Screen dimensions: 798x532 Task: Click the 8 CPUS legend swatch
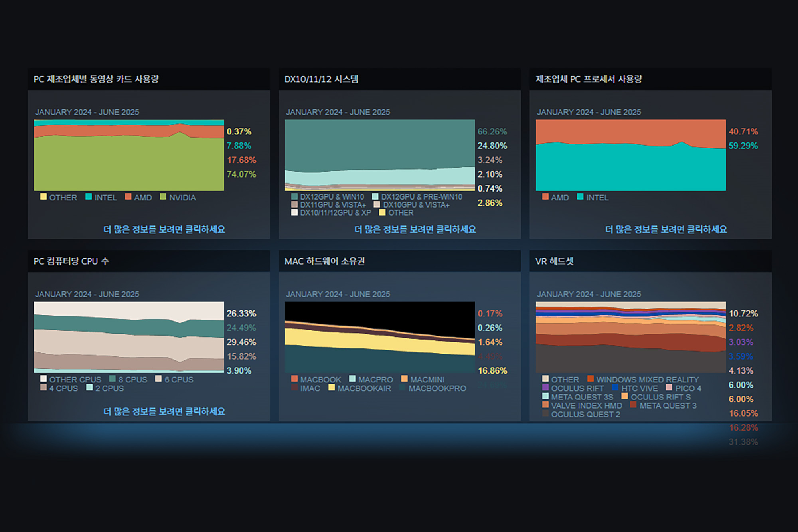coord(113,378)
